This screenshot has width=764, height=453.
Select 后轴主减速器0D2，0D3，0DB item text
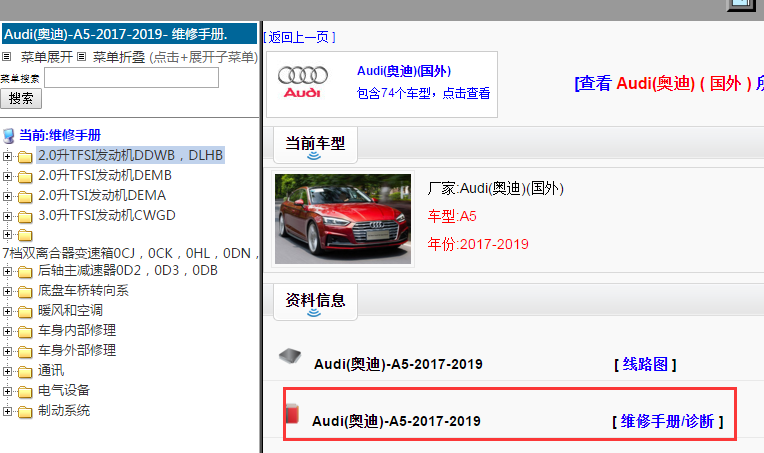(128, 270)
